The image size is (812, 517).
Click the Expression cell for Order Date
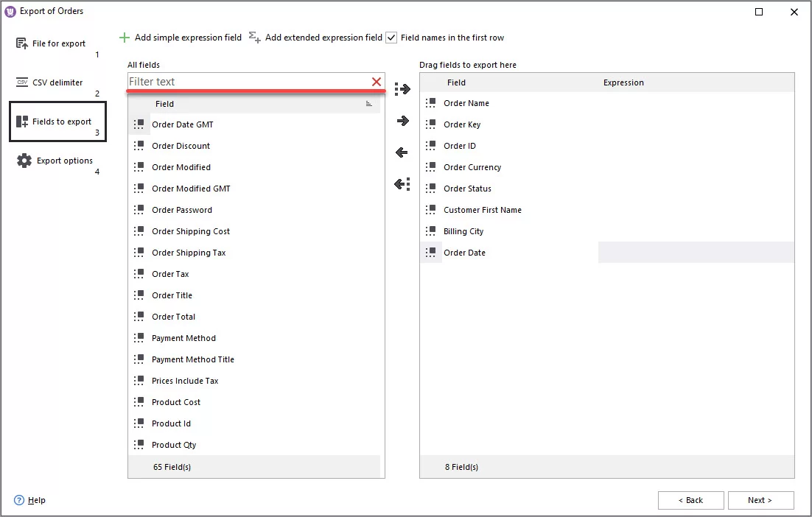(x=696, y=252)
